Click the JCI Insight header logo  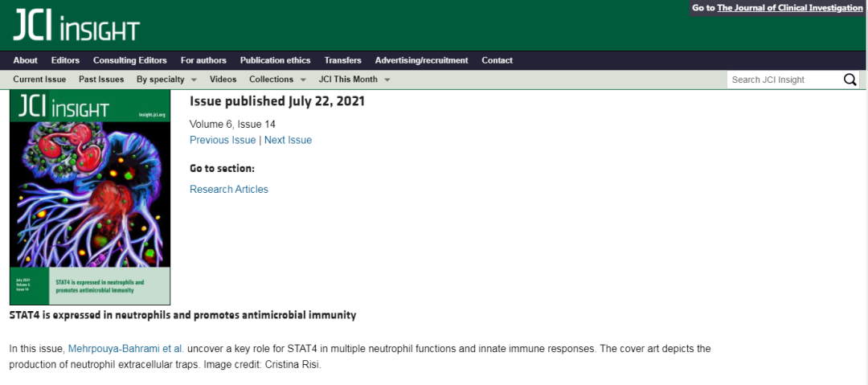(76, 27)
